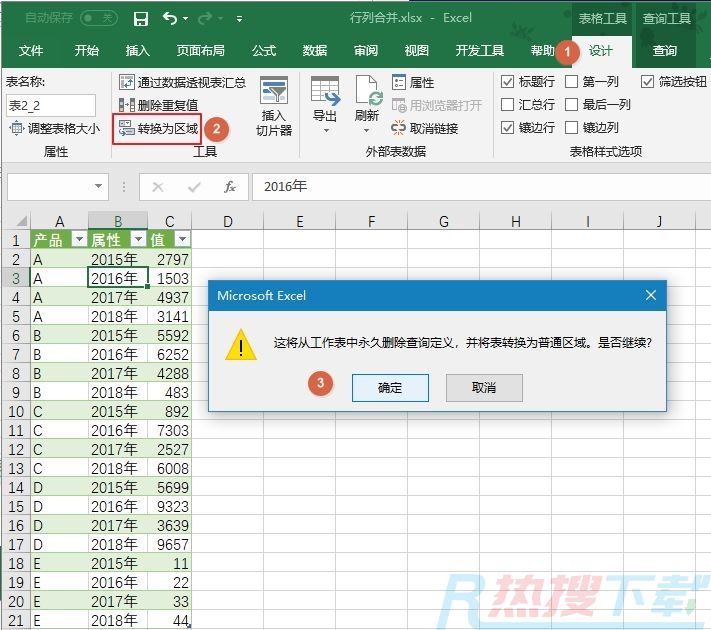Switch to the 视图 tab

tap(416, 50)
